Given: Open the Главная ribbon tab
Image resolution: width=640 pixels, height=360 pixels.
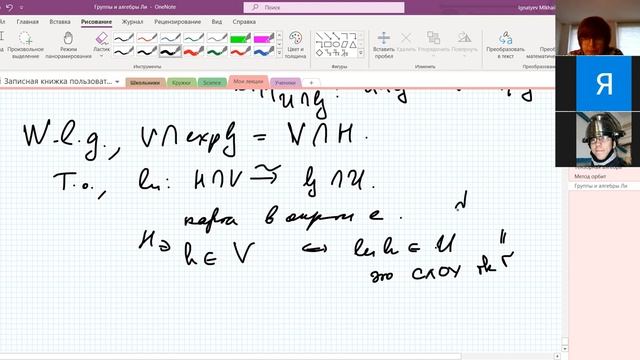Looking at the screenshot, I should point(28,22).
